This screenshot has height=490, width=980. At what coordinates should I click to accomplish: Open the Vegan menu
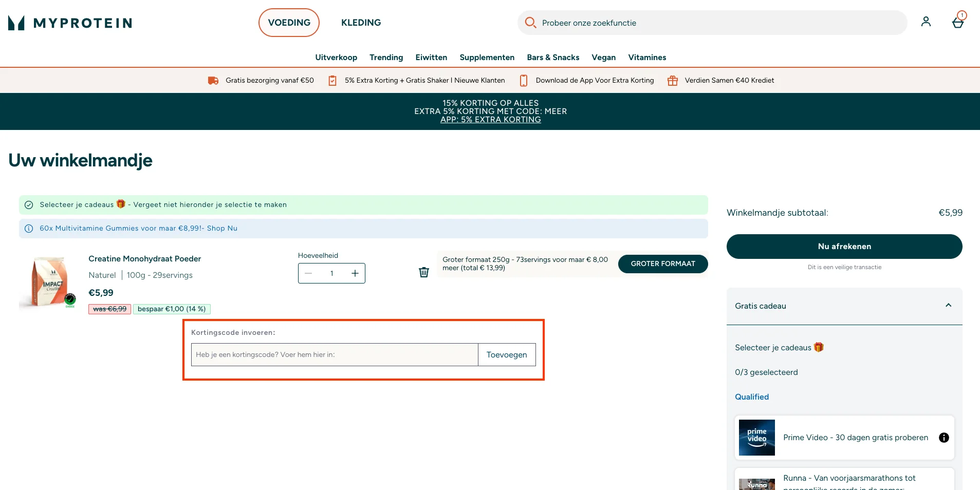(604, 58)
